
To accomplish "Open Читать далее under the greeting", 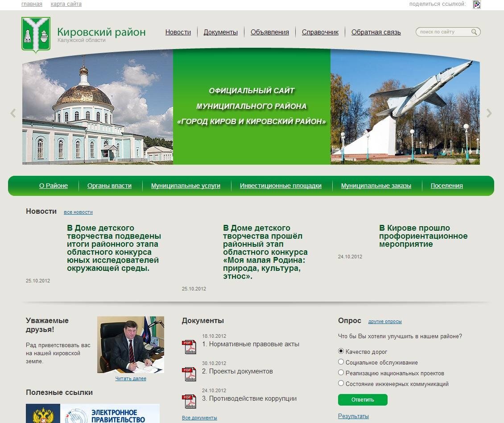I will 130,378.
